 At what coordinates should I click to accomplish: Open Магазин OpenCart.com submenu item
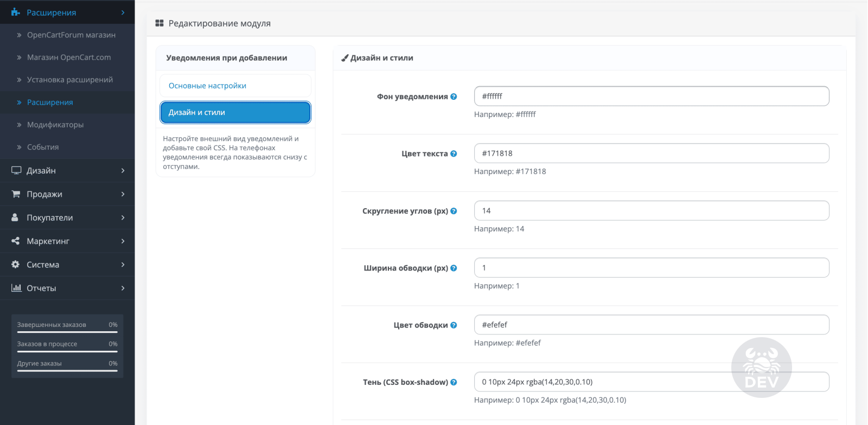[67, 57]
